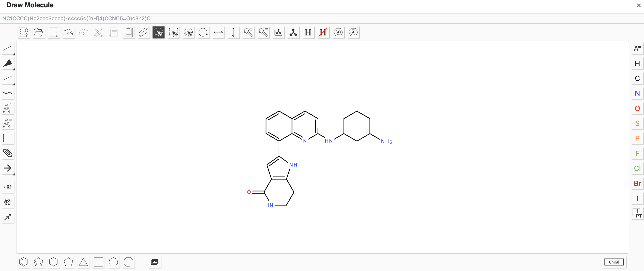Screen dimensions: 644x271
Task: Select the benzene ring template
Action: click(x=23, y=262)
